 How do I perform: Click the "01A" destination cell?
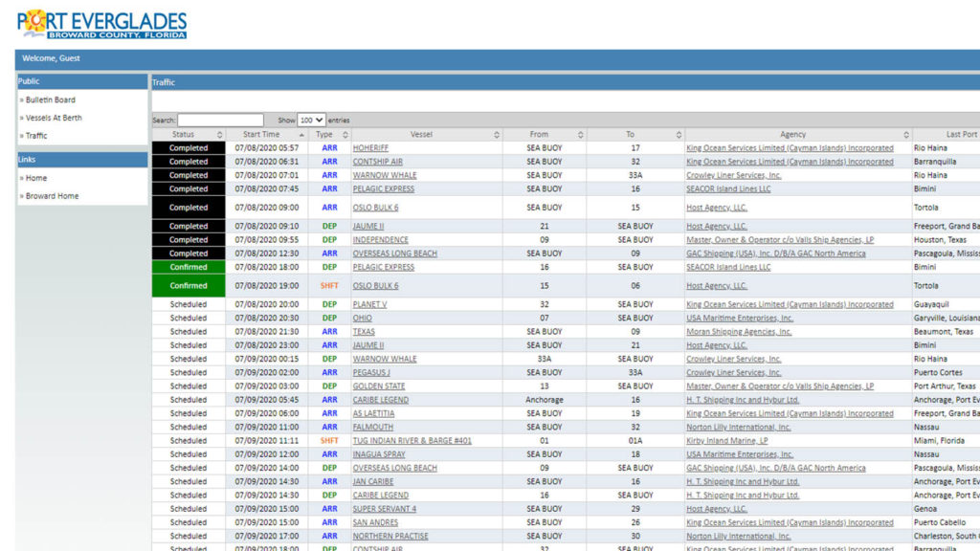pyautogui.click(x=635, y=440)
